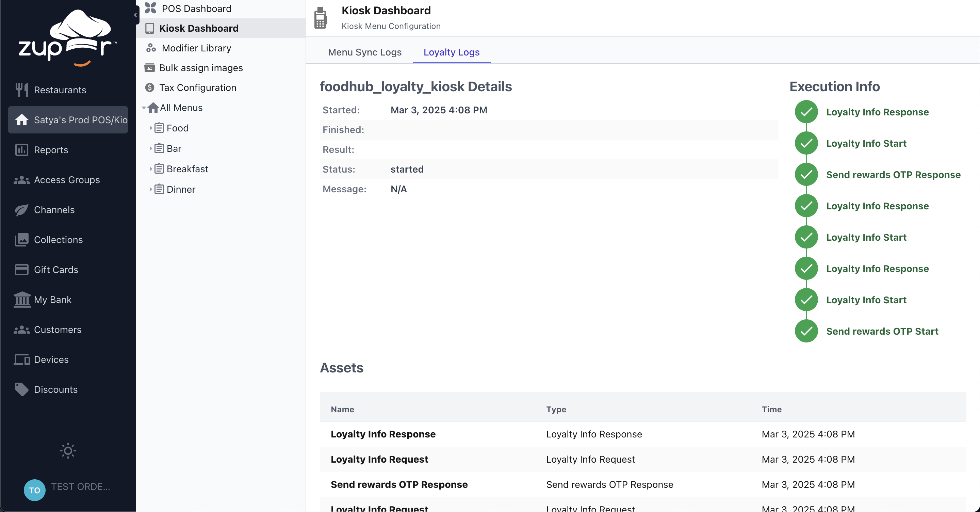Click the Send rewards OTP Start step
The image size is (980, 512).
coord(882,331)
